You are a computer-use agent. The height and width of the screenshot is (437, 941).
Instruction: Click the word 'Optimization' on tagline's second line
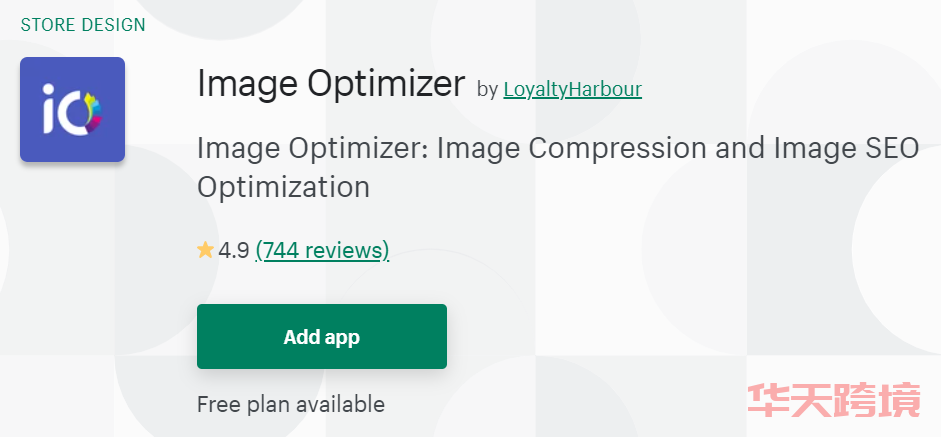click(x=283, y=188)
